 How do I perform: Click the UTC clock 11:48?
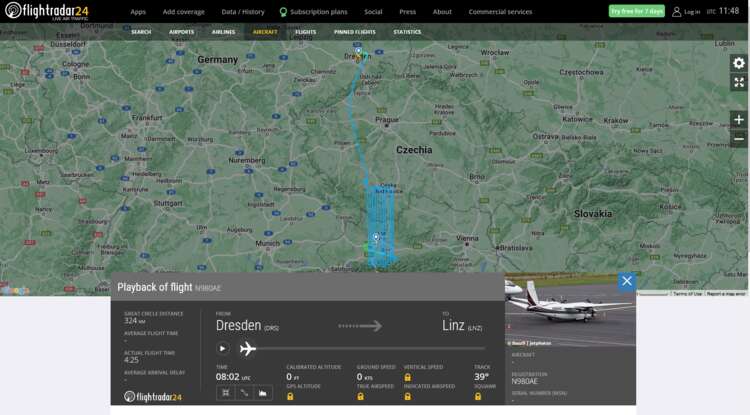(728, 11)
